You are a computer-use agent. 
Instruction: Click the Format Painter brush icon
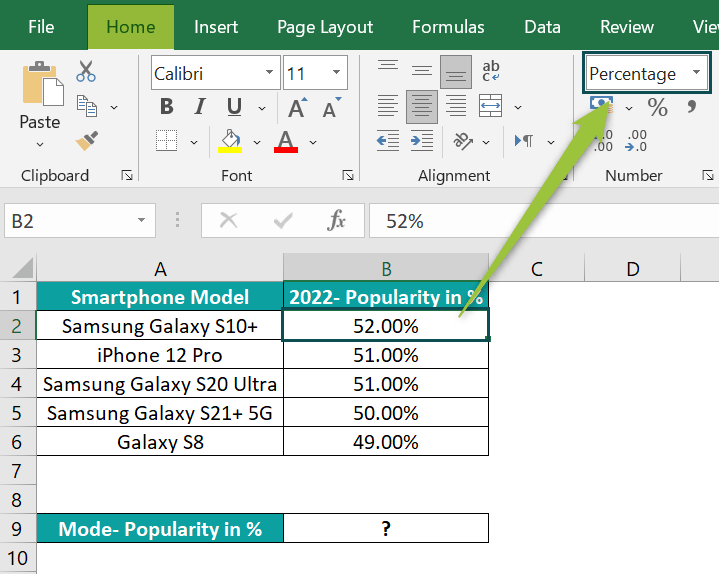point(87,140)
